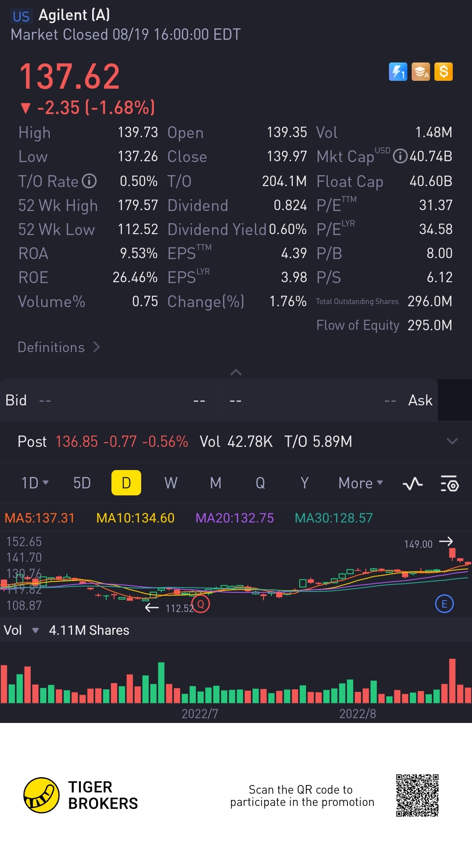Tap the Ask side of the quote bar
472x868 pixels.
(328, 400)
